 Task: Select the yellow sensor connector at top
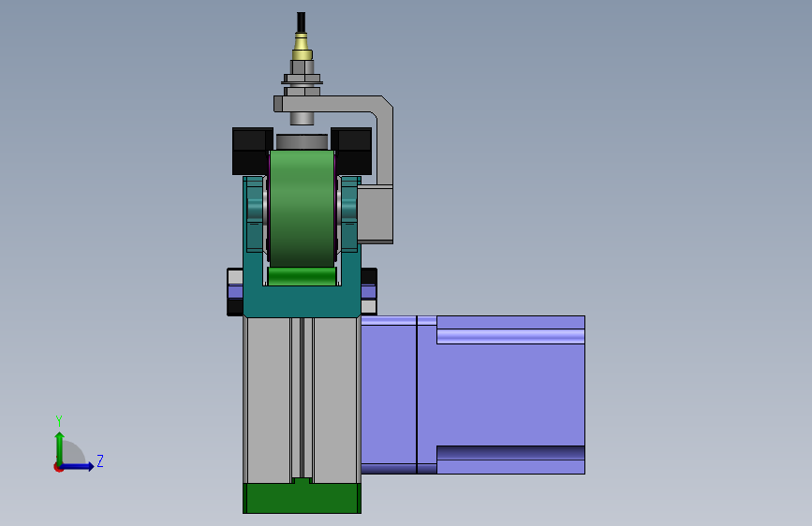click(x=302, y=47)
